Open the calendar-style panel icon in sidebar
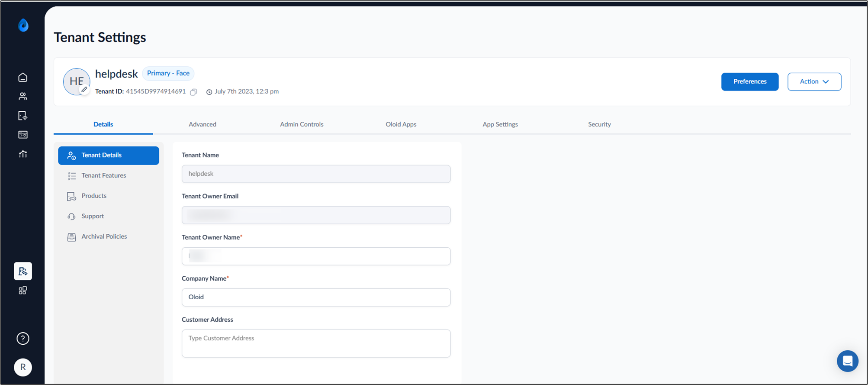 coord(23,135)
